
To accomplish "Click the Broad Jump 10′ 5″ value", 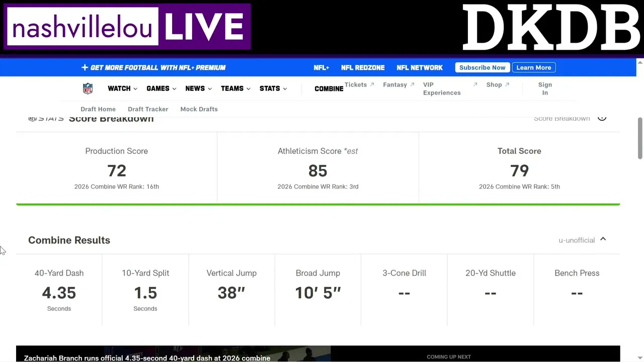I will pyautogui.click(x=318, y=293).
